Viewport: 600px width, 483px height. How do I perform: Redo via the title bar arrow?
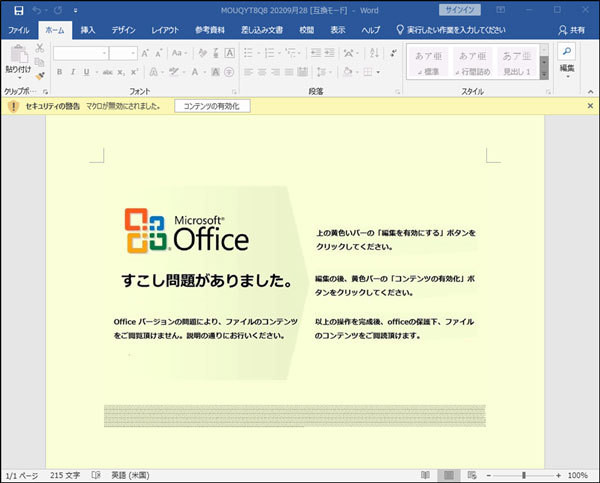pyautogui.click(x=58, y=10)
